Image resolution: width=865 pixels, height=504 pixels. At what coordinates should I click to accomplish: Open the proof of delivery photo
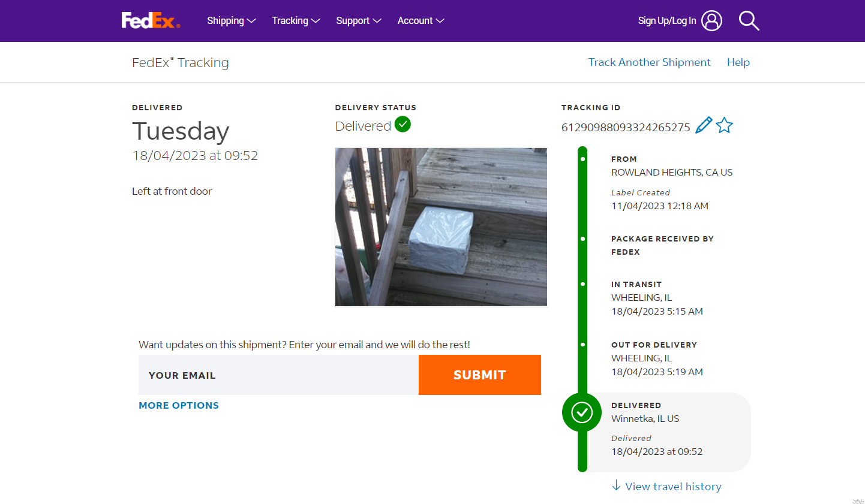pyautogui.click(x=441, y=227)
